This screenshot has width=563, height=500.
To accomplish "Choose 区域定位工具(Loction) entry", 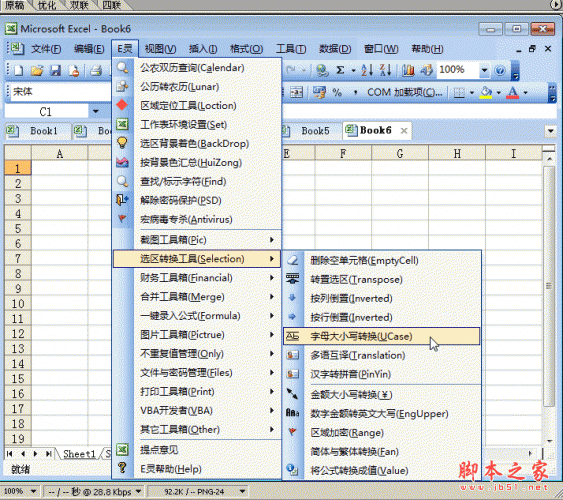I will (197, 106).
